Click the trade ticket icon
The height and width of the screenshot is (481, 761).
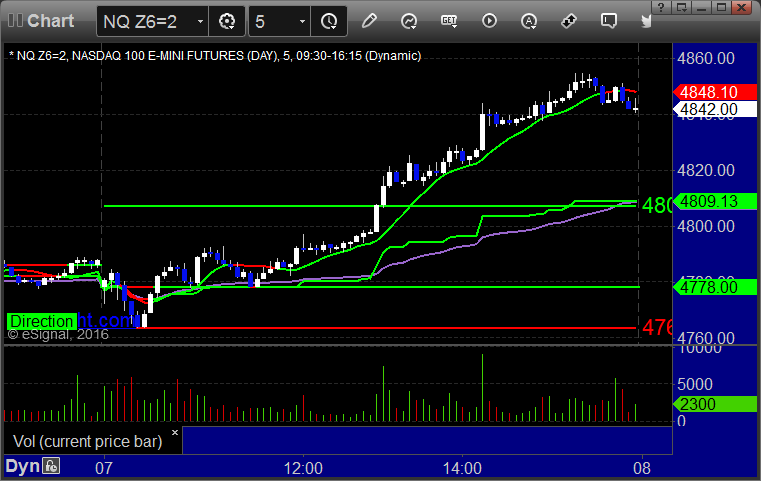pos(569,21)
